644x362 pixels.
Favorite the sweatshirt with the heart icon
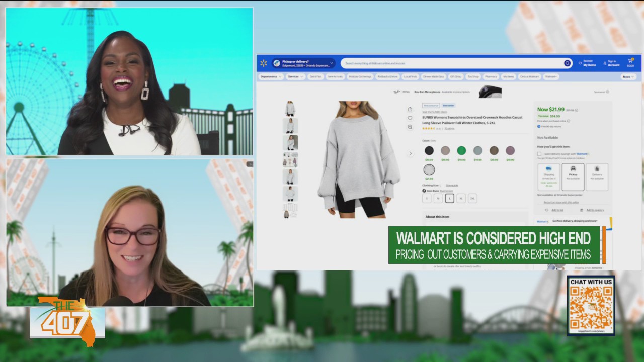[410, 118]
